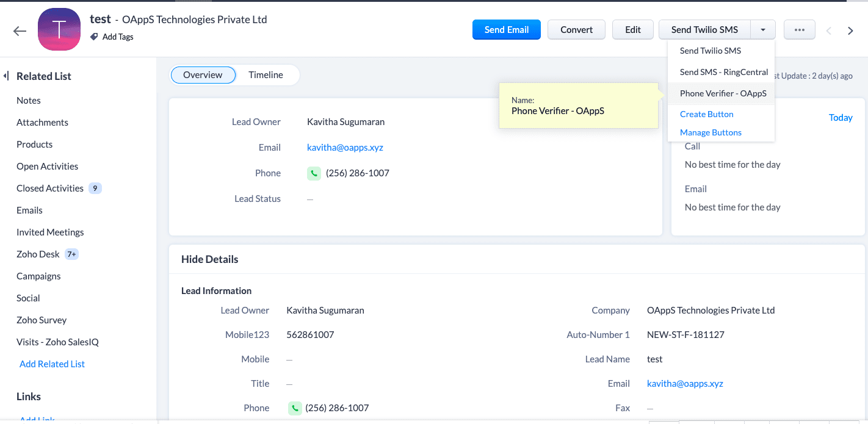868x424 pixels.
Task: Open Invited Meetings in Related List
Action: coord(50,232)
